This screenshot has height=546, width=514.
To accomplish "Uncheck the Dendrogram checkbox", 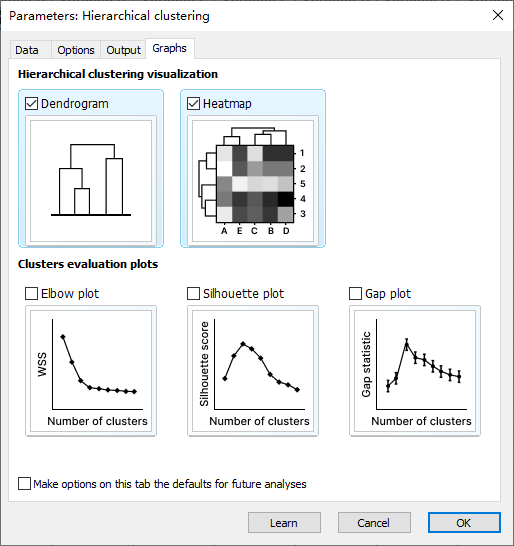I will (x=31, y=104).
